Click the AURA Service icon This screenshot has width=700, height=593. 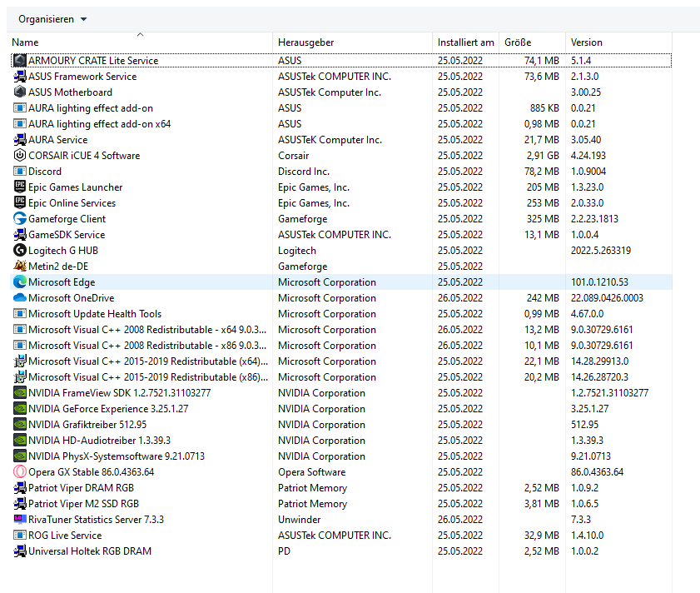click(20, 139)
